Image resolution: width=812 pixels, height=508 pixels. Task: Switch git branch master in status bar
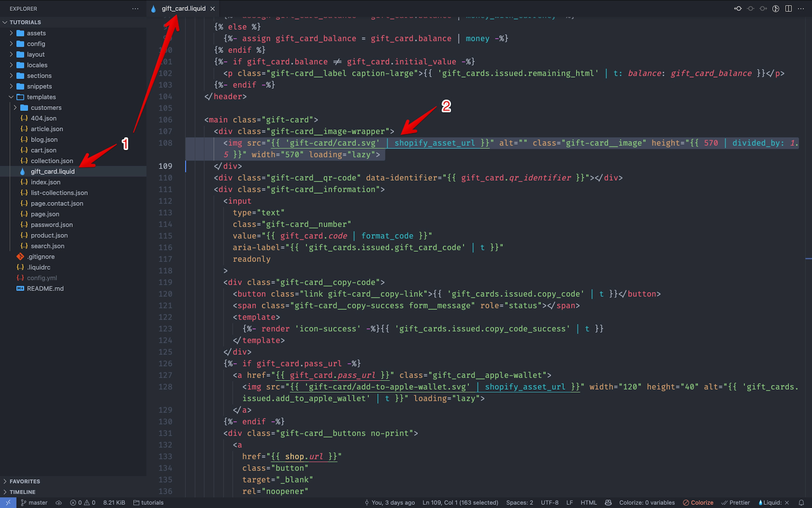pos(34,503)
